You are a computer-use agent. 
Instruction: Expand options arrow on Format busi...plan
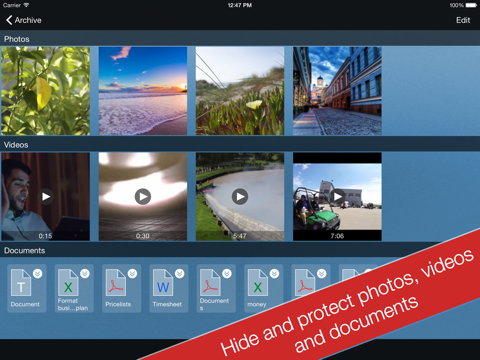coord(85,274)
